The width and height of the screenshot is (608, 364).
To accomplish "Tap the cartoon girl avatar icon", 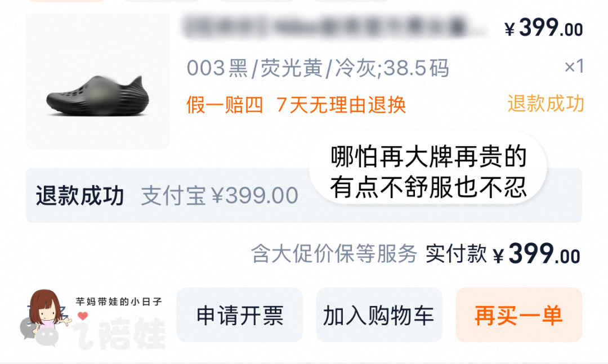I will click(x=47, y=310).
